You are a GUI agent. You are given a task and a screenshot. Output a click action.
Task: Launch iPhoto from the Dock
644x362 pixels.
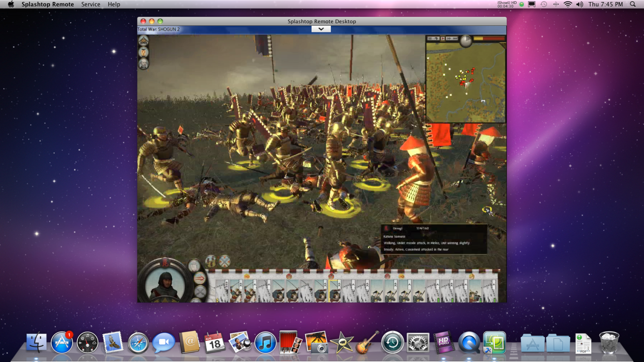[x=240, y=342]
